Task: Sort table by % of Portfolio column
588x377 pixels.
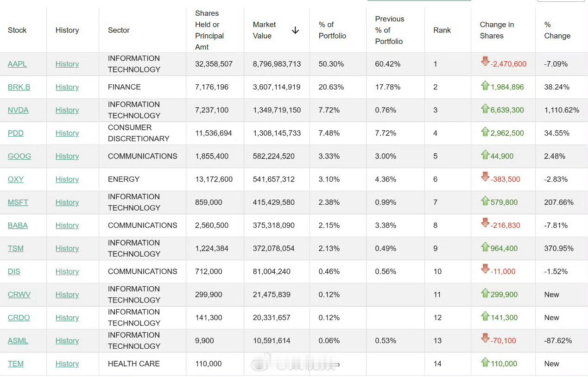Action: [x=332, y=30]
